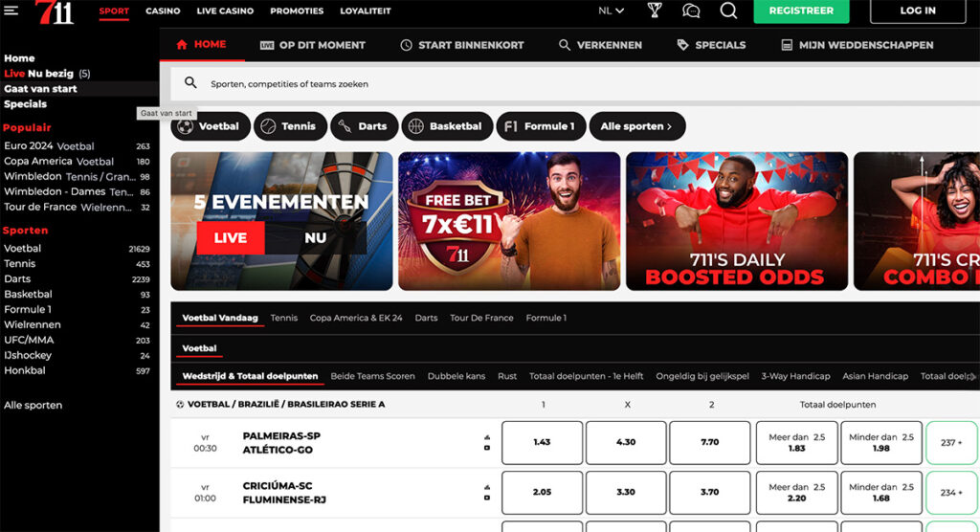The image size is (980, 532).
Task: Select the Formule 1 sport chip
Action: [x=542, y=126]
